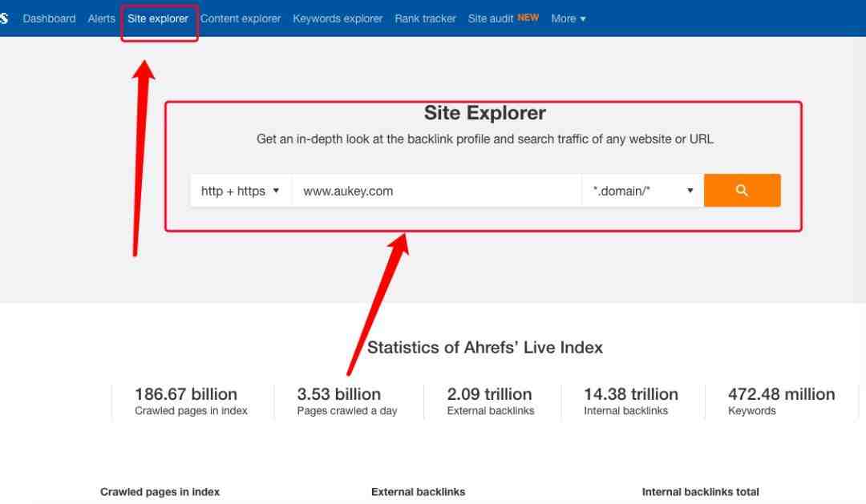This screenshot has width=866, height=504.
Task: Click the Keywords stat label
Action: [751, 411]
